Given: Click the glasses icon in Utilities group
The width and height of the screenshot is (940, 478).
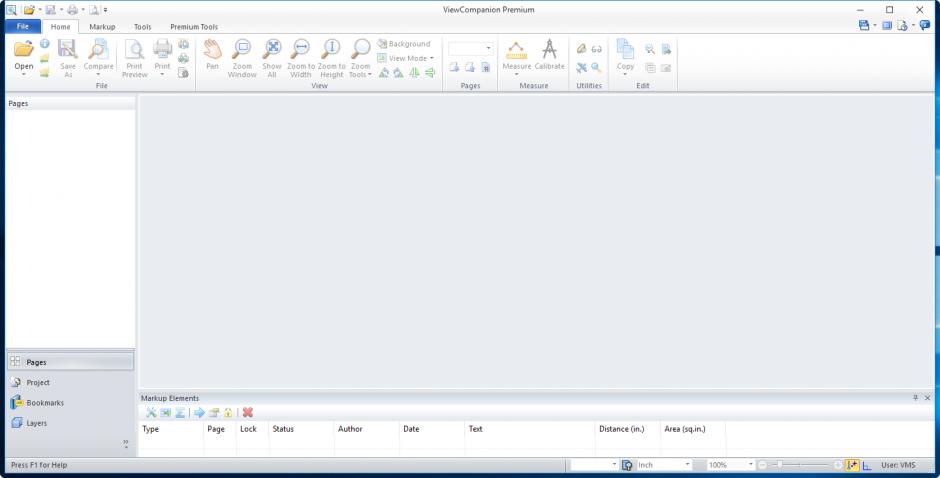Looking at the screenshot, I should pyautogui.click(x=596, y=49).
